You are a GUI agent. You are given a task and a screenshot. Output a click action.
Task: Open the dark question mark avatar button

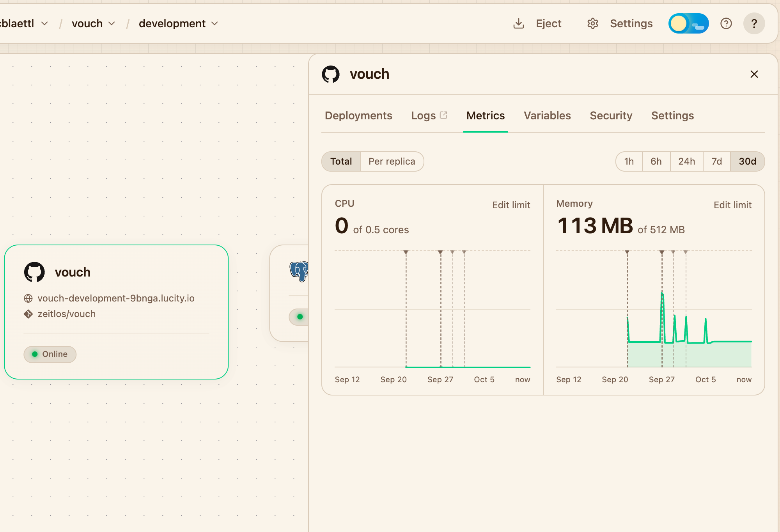754,24
